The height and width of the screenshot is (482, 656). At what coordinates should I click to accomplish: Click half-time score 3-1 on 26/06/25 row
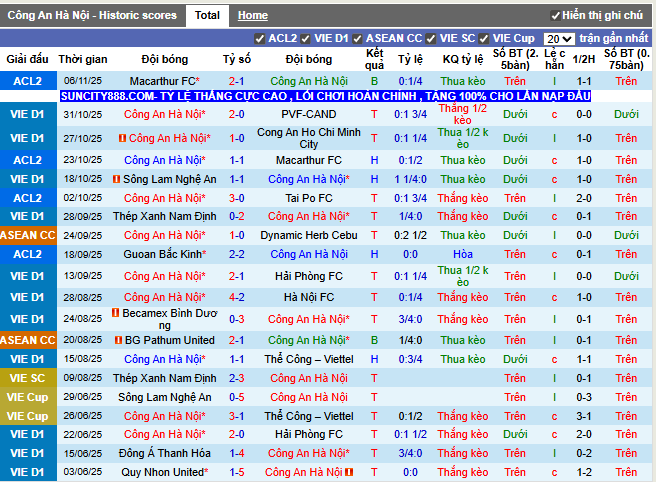tap(584, 416)
